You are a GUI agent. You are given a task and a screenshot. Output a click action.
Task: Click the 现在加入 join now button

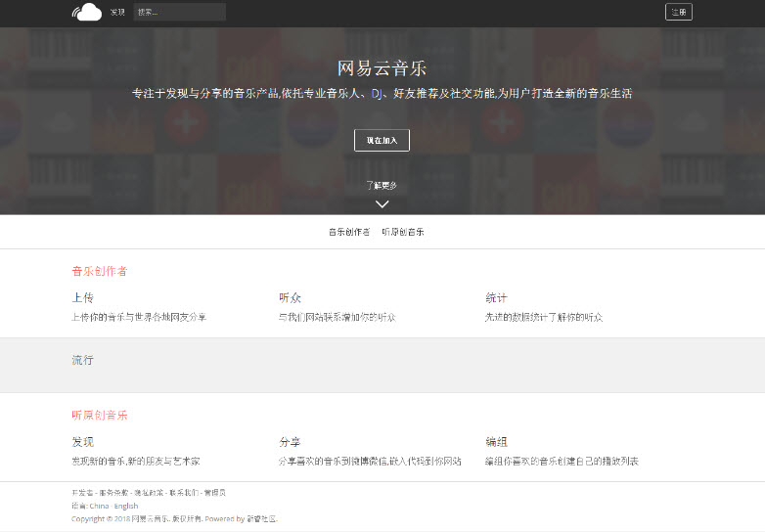[382, 141]
